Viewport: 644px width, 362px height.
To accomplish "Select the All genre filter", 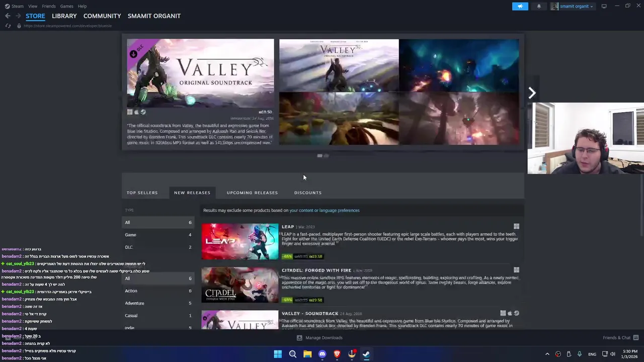I will point(158,279).
